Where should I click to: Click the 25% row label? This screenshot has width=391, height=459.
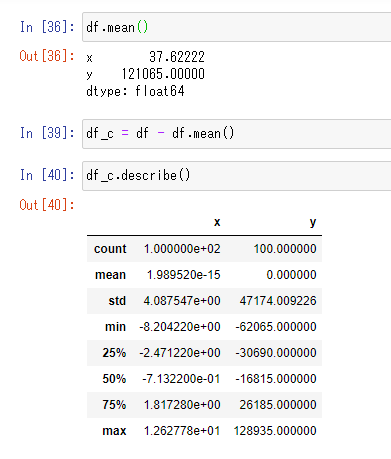click(x=114, y=353)
